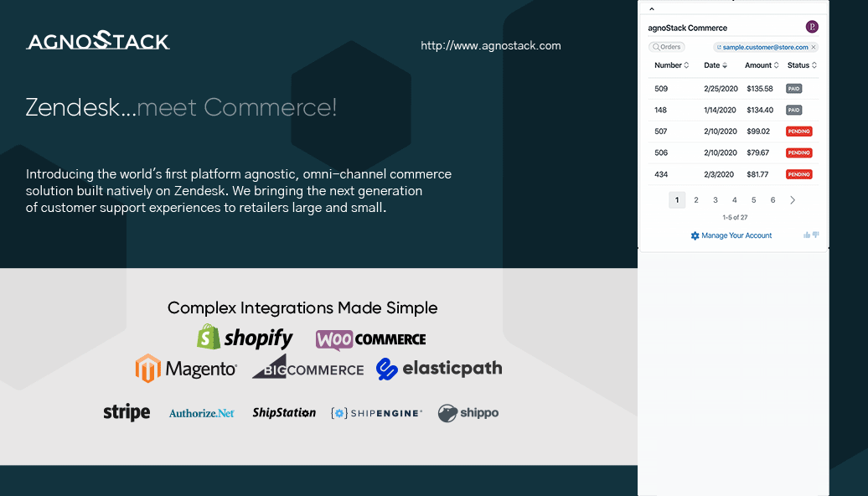The width and height of the screenshot is (868, 496).
Task: Open the purple P profile avatar
Action: 812,27
